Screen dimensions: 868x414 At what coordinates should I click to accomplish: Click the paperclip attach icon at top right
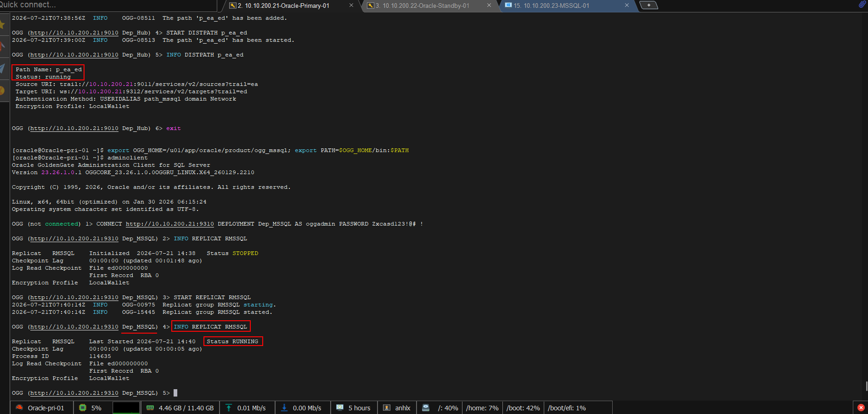pos(862,4)
